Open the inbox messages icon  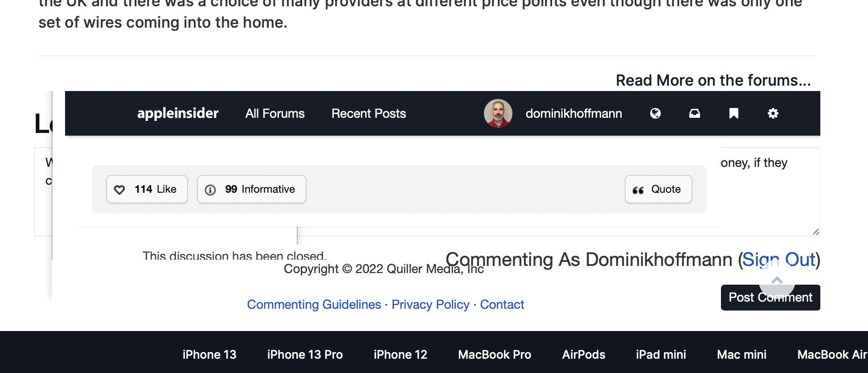point(694,113)
